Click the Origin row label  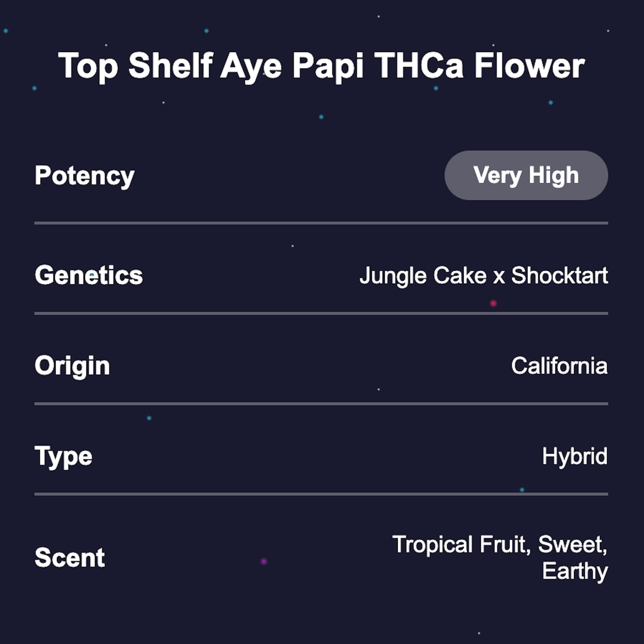(72, 366)
